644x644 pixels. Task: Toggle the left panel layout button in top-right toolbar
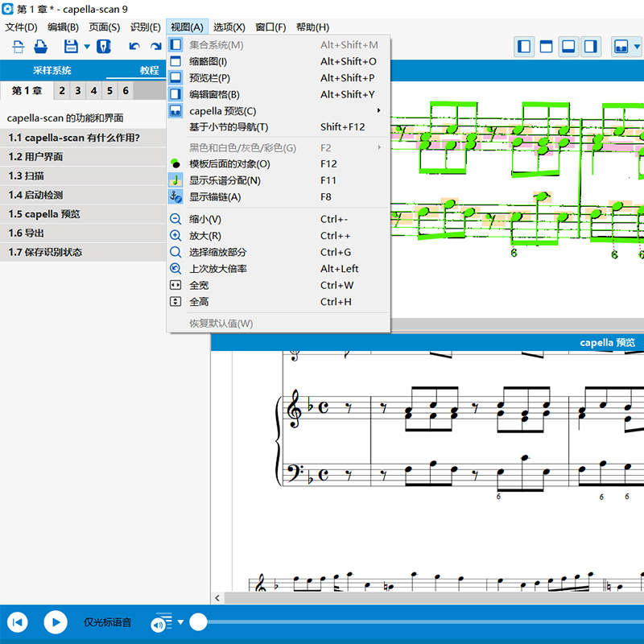524,47
